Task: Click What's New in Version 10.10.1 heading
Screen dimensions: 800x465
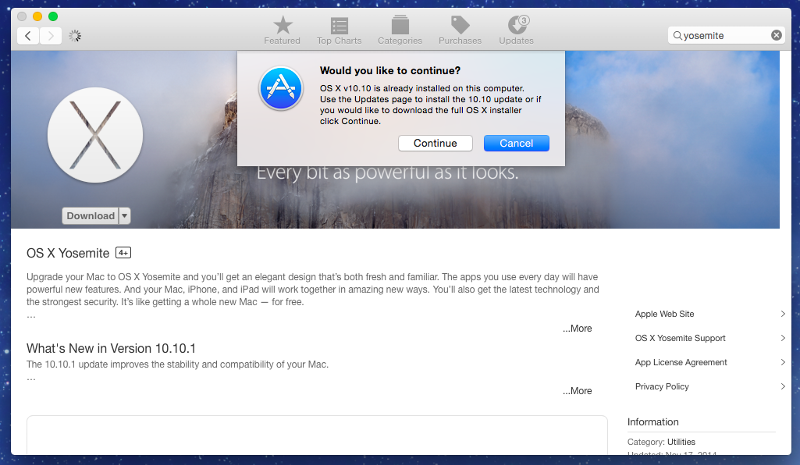Action: click(x=111, y=349)
